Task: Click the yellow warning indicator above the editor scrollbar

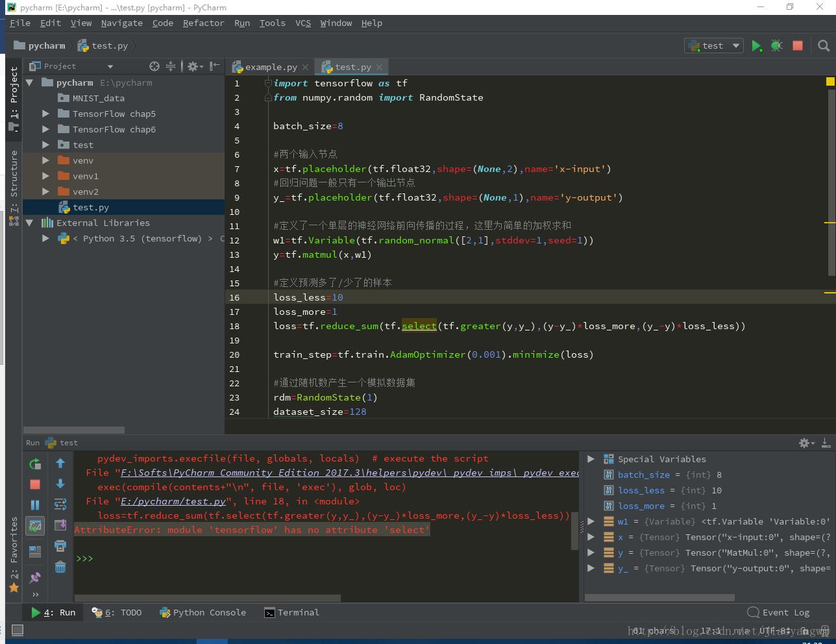Action: tap(830, 82)
